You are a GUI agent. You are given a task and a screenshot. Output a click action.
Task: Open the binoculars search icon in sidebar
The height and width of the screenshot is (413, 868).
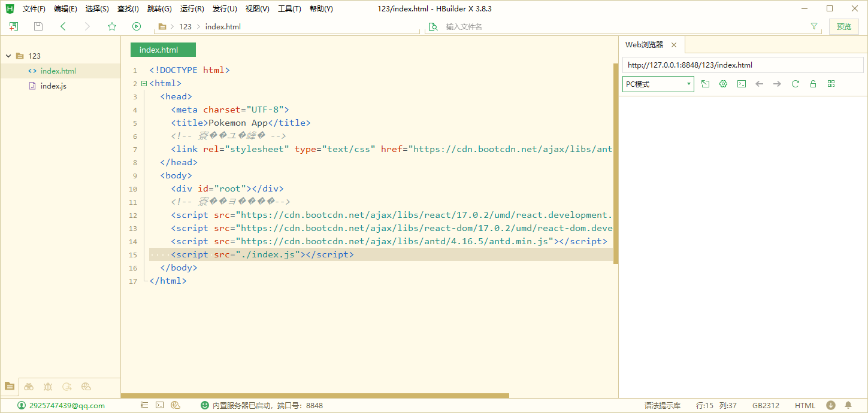[29, 387]
